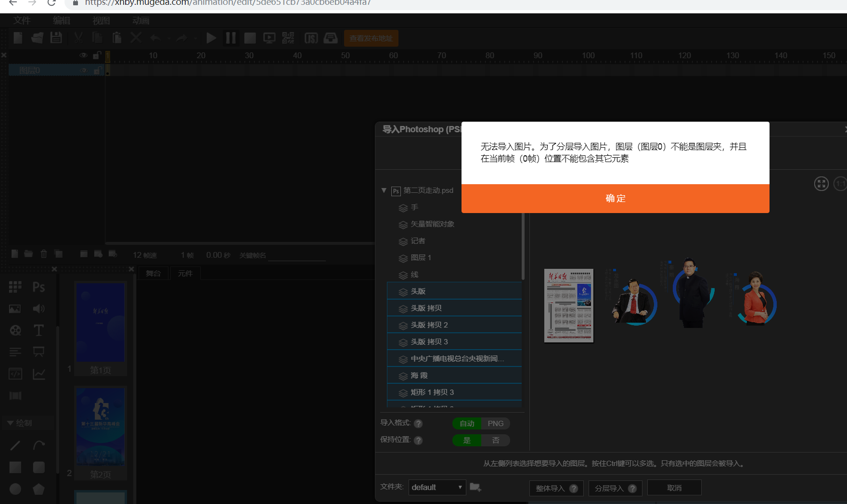Viewport: 847px width, 504px height.
Task: Click the save floppy disk icon
Action: (56, 38)
